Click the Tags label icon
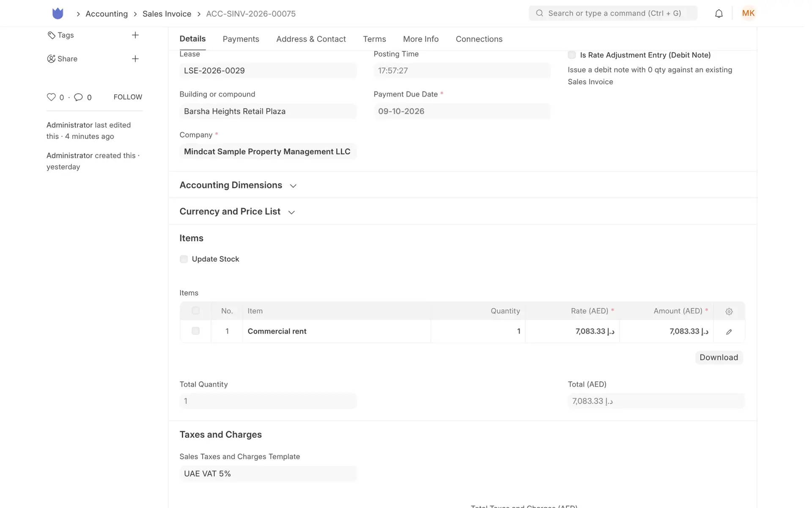The image size is (812, 508). (x=51, y=35)
